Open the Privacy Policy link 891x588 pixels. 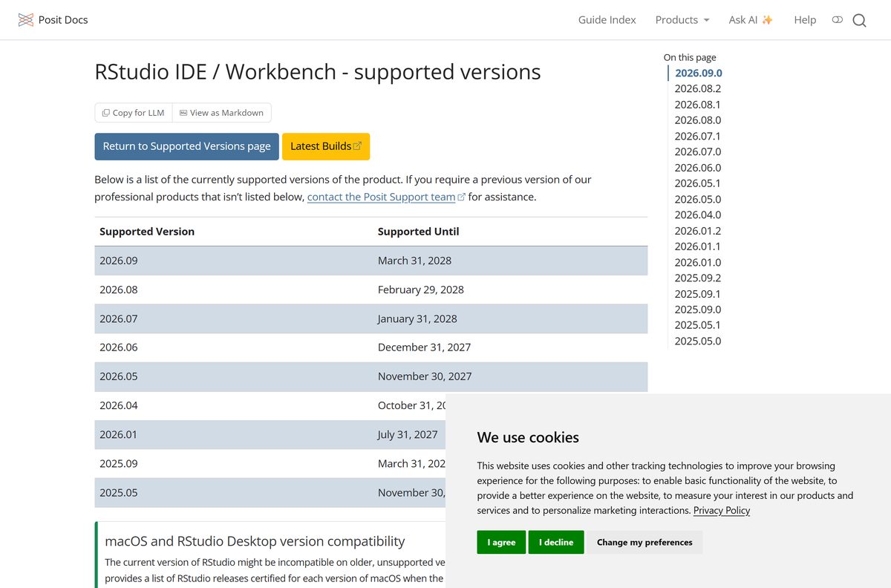point(722,510)
